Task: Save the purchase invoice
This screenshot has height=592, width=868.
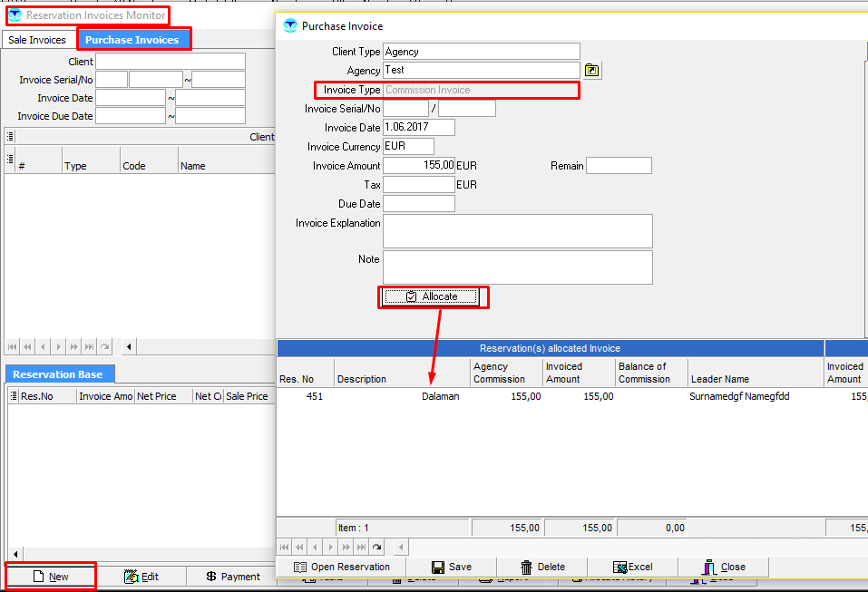Action: pos(451,567)
